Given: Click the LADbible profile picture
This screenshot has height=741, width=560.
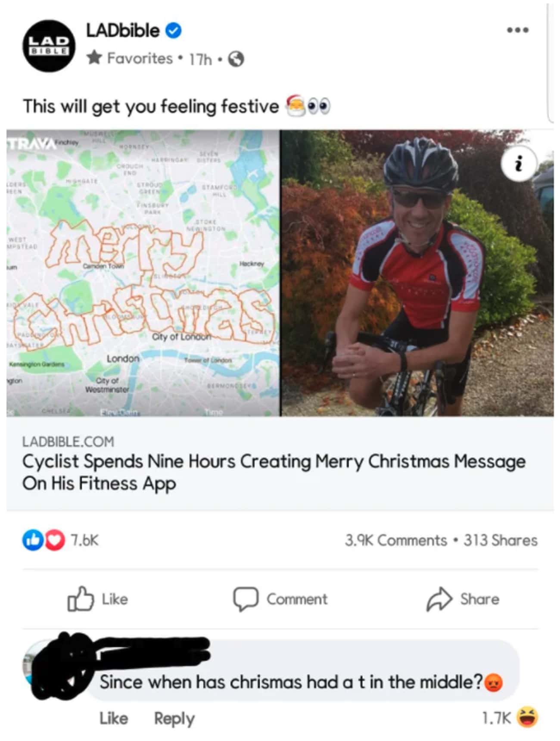Looking at the screenshot, I should pyautogui.click(x=49, y=46).
